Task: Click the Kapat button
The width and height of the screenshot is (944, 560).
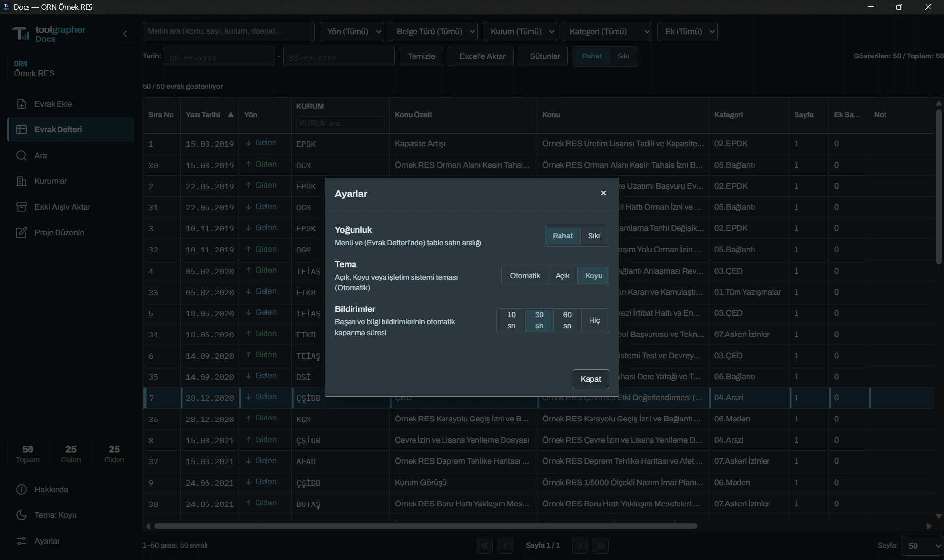Action: coord(590,379)
